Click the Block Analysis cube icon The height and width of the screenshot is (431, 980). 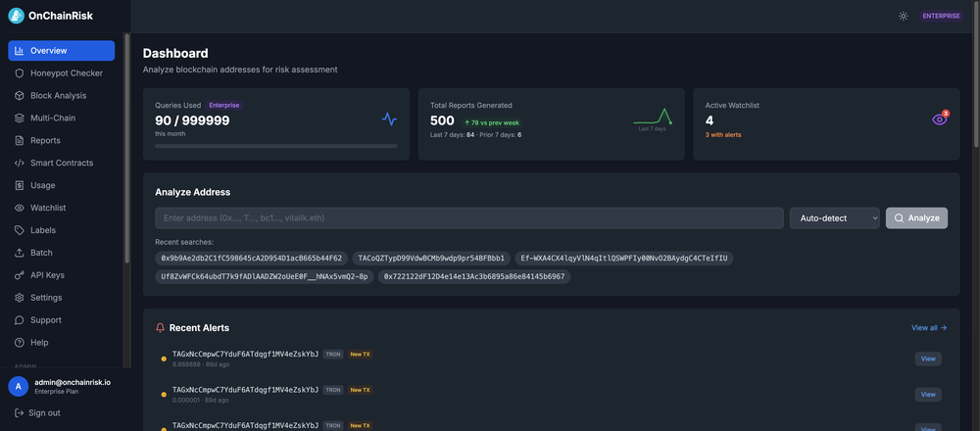pyautogui.click(x=20, y=96)
